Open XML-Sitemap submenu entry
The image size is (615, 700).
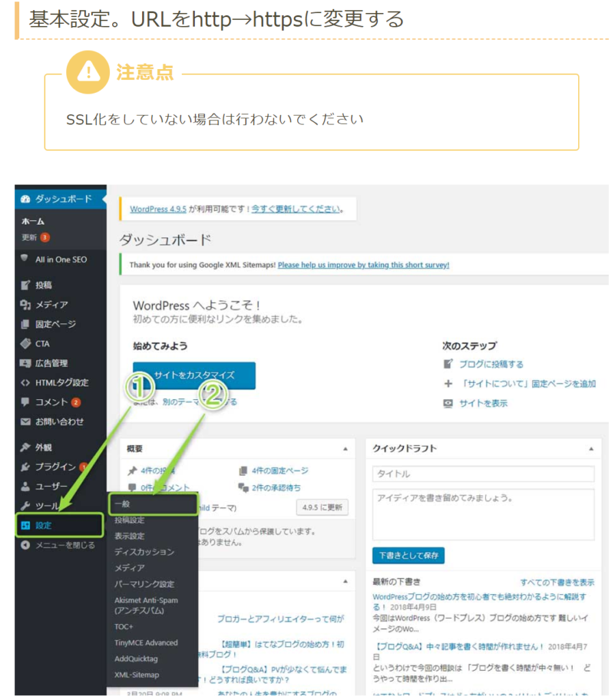[137, 675]
